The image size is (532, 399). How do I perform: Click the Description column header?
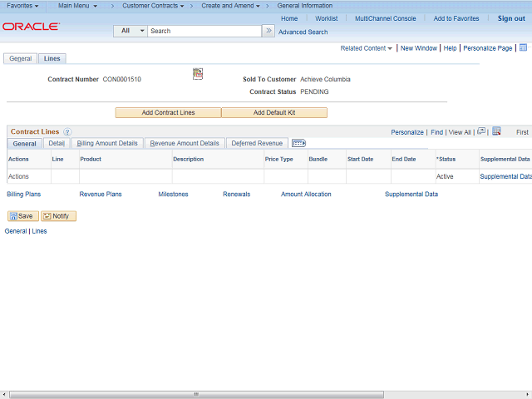pyautogui.click(x=189, y=159)
